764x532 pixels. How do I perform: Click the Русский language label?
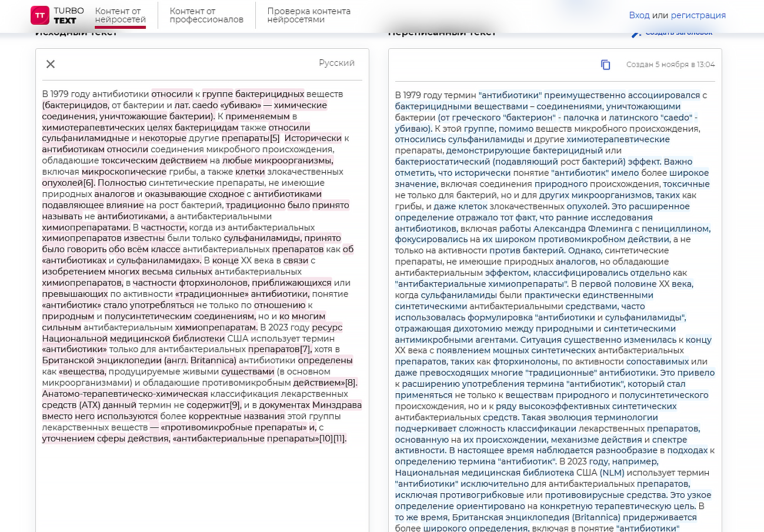coord(337,63)
